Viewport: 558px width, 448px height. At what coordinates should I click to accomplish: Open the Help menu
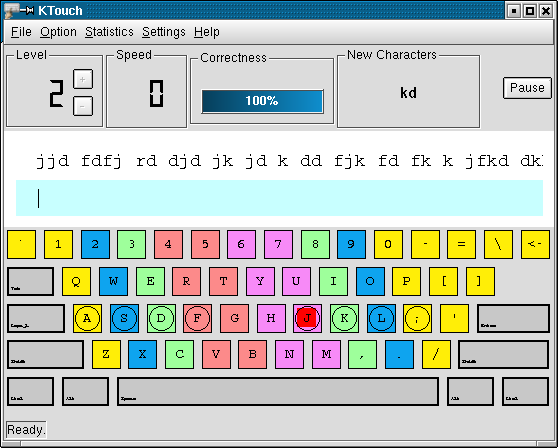tap(206, 32)
